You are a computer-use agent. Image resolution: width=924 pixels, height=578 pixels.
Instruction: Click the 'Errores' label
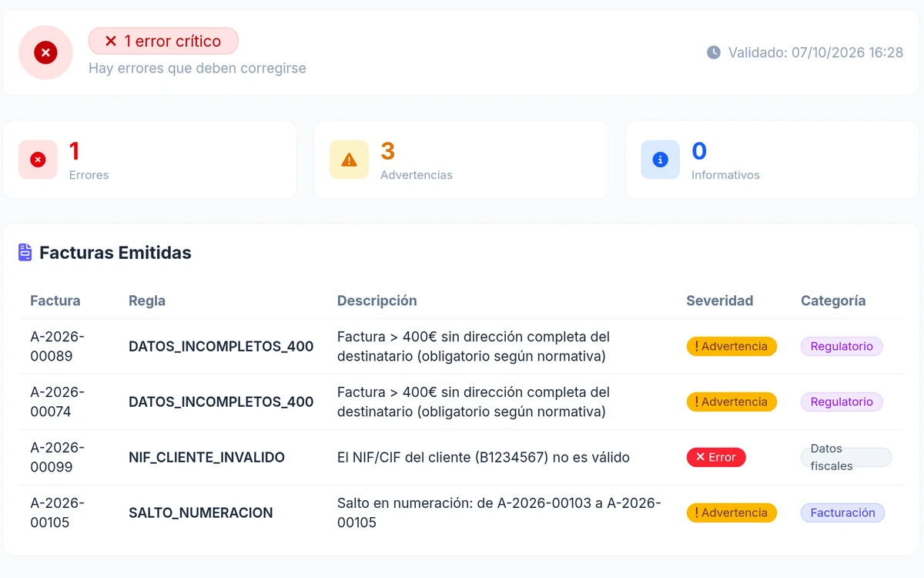click(89, 175)
